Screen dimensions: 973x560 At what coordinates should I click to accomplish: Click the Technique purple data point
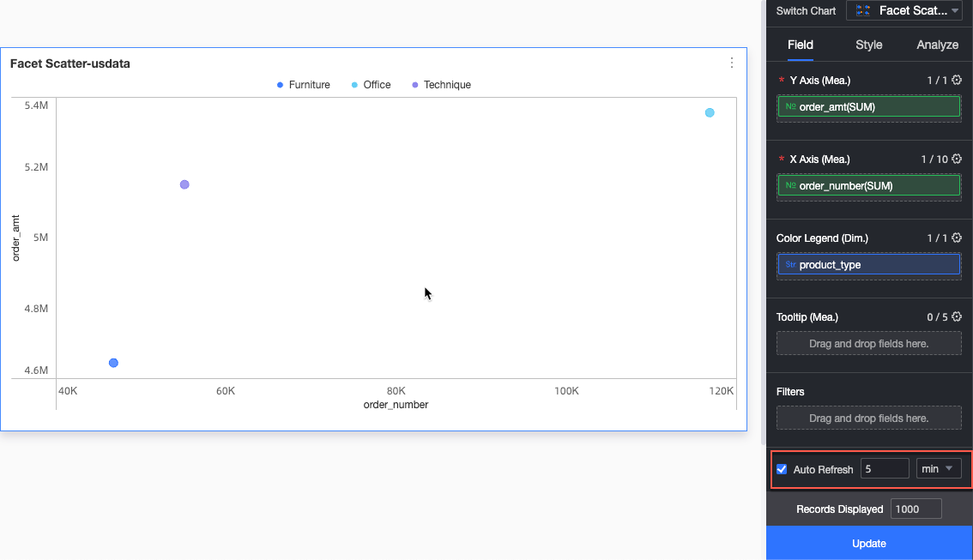(184, 184)
